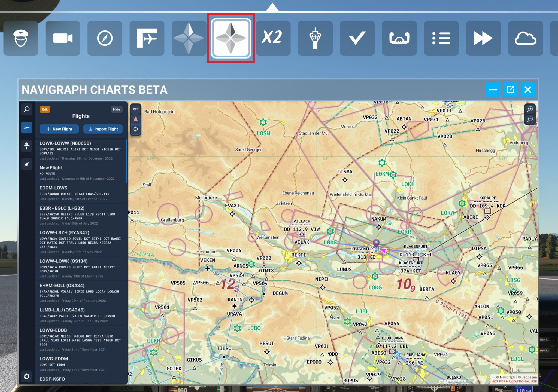Select the LJMB-LJLJ (OS4345) flight
This screenshot has height=392, width=558.
click(x=80, y=315)
